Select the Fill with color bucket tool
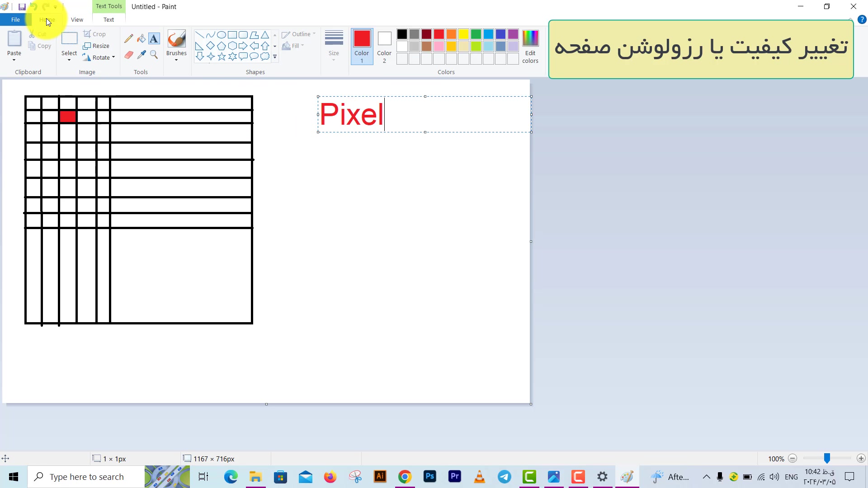The image size is (868, 488). click(x=142, y=39)
